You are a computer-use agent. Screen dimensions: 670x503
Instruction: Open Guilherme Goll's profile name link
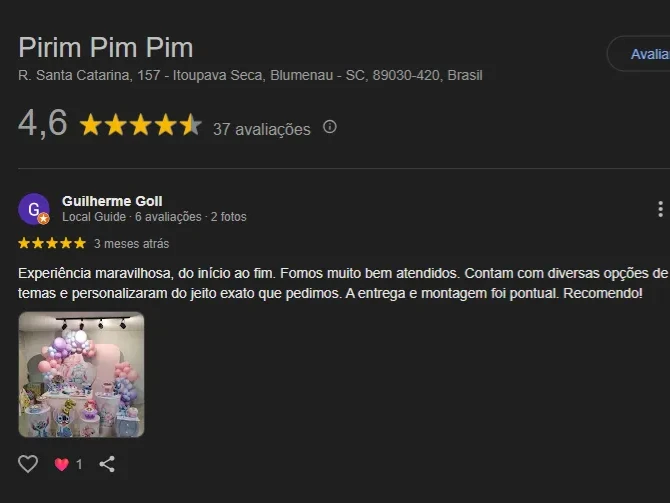[112, 201]
